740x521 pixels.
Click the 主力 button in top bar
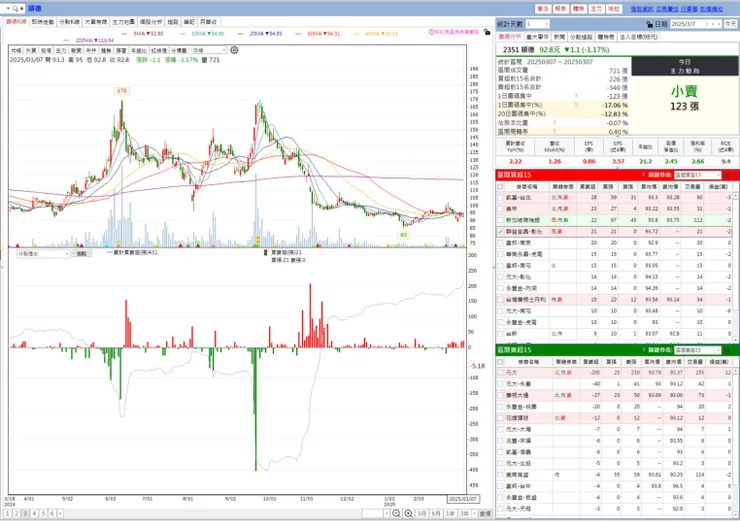pyautogui.click(x=596, y=8)
